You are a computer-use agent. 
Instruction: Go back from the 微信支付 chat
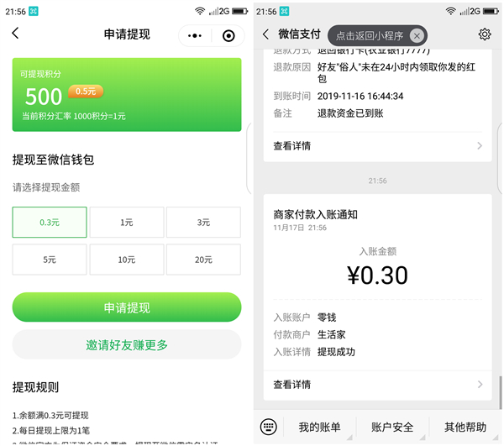265,34
